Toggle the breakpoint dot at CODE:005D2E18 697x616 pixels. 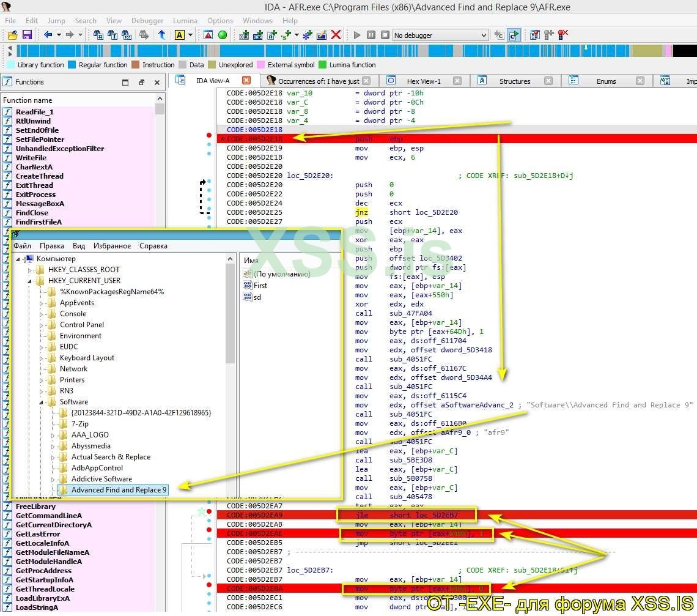tap(209, 135)
